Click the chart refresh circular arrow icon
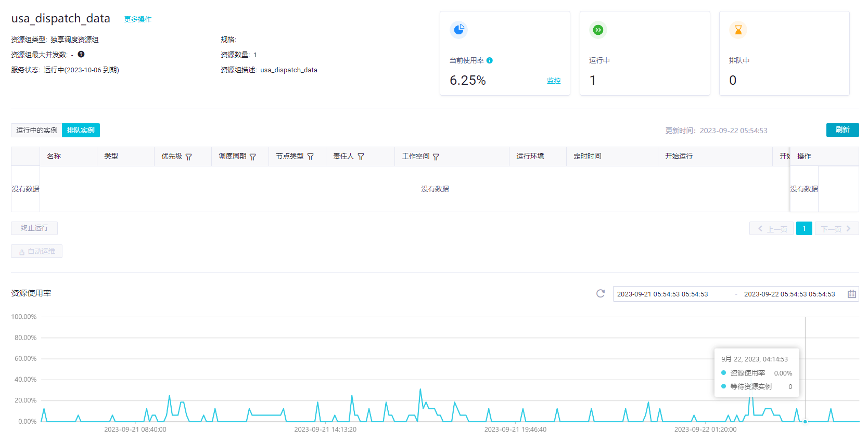Image resolution: width=868 pixels, height=441 pixels. point(601,293)
